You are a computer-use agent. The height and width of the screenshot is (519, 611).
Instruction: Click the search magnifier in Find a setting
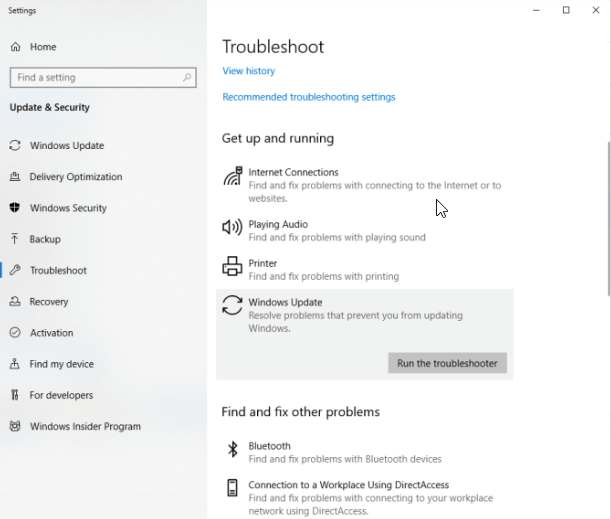[x=187, y=78]
